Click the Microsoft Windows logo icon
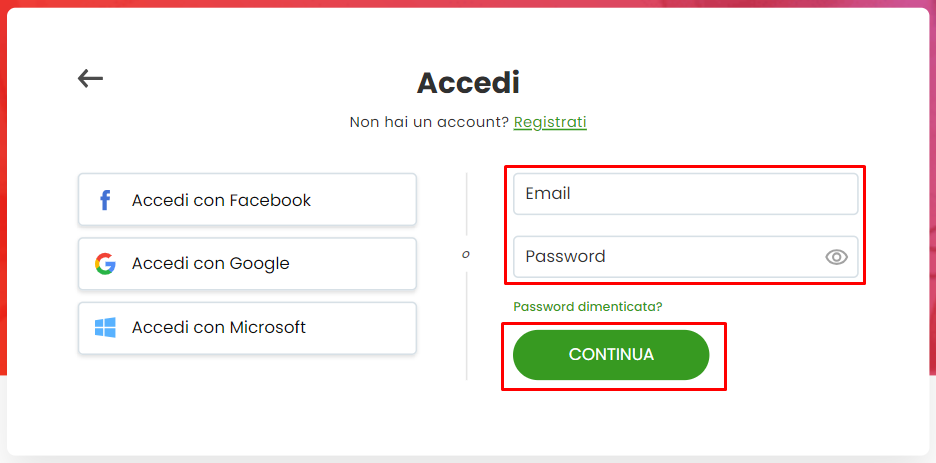Screen dimensions: 936x463 click(105, 328)
